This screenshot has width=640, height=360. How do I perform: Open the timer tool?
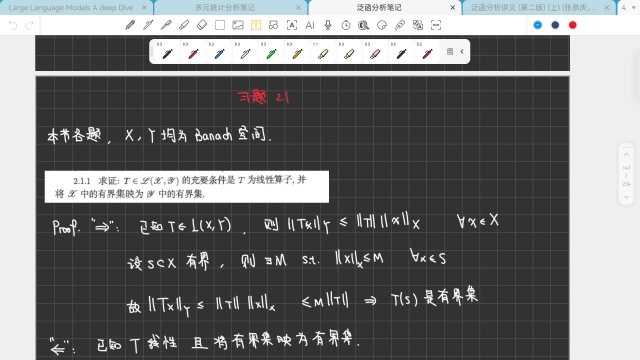[x=346, y=25]
